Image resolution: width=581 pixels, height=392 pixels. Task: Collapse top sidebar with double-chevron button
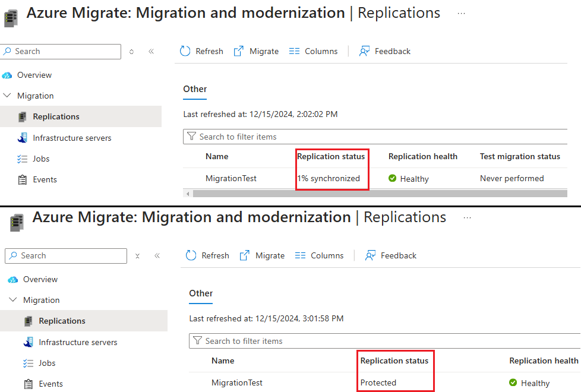[151, 51]
